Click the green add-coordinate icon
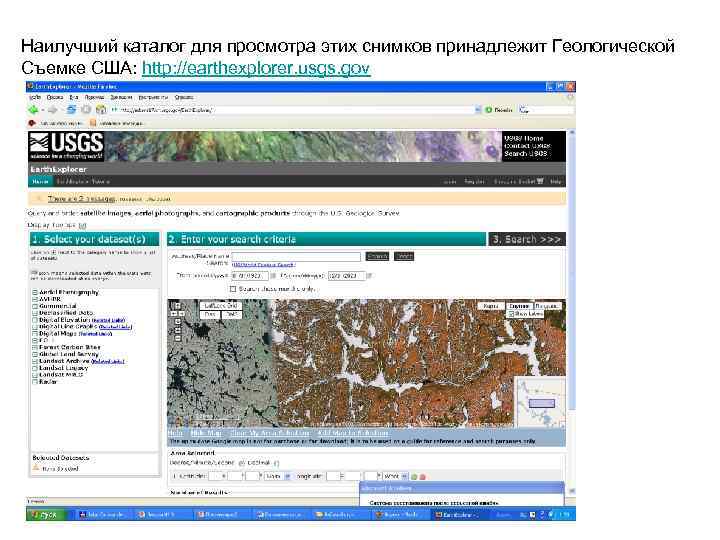The image size is (720, 540). click(x=414, y=477)
